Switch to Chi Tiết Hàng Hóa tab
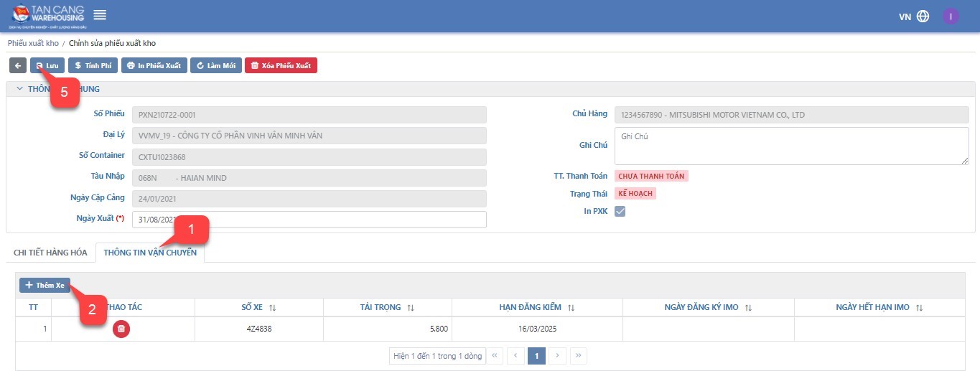The image size is (980, 371). 50,253
